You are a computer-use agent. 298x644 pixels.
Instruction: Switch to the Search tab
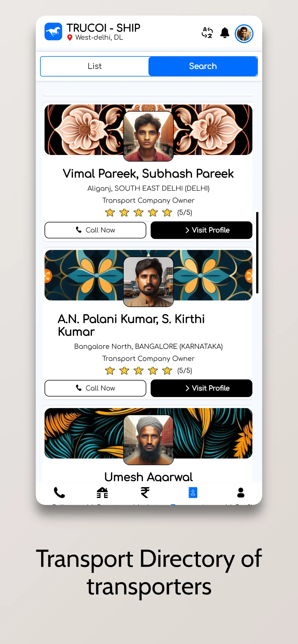203,66
